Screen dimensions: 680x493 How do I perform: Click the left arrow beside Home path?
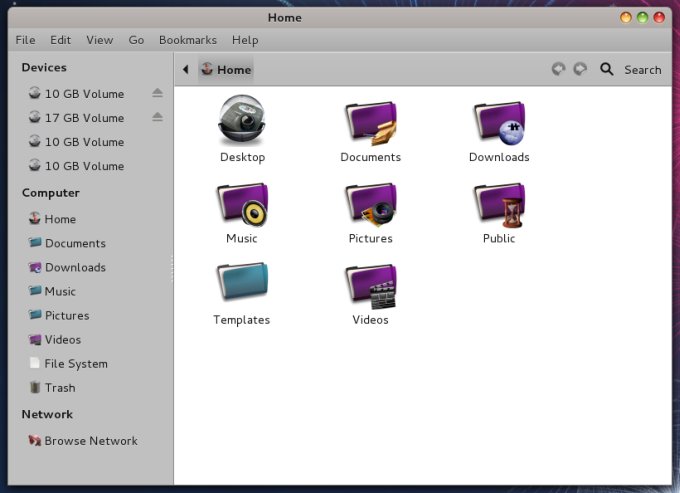pyautogui.click(x=186, y=70)
